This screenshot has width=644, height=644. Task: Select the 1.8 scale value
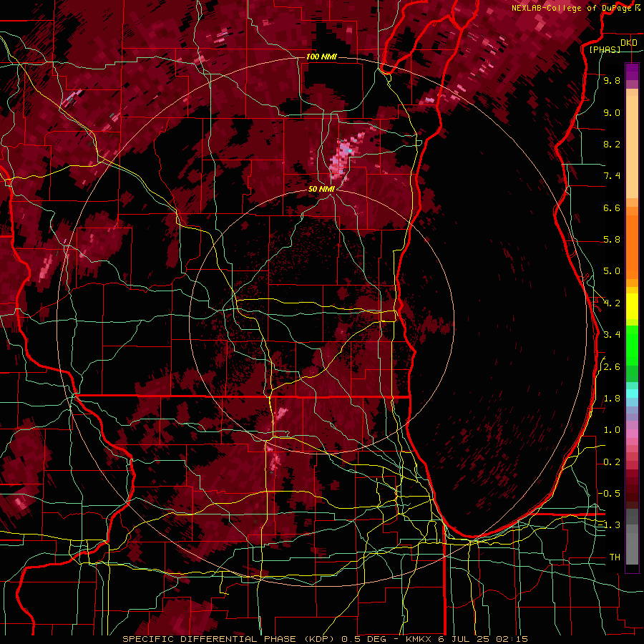click(612, 399)
